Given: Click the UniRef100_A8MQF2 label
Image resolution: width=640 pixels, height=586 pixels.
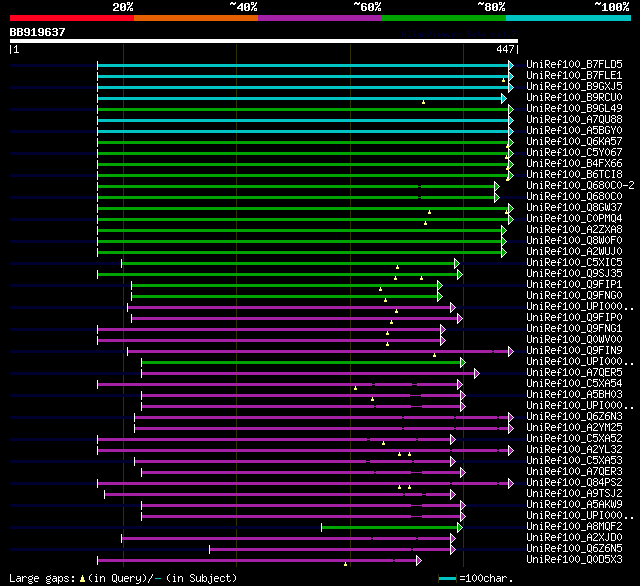Looking at the screenshot, I should coord(574,527).
